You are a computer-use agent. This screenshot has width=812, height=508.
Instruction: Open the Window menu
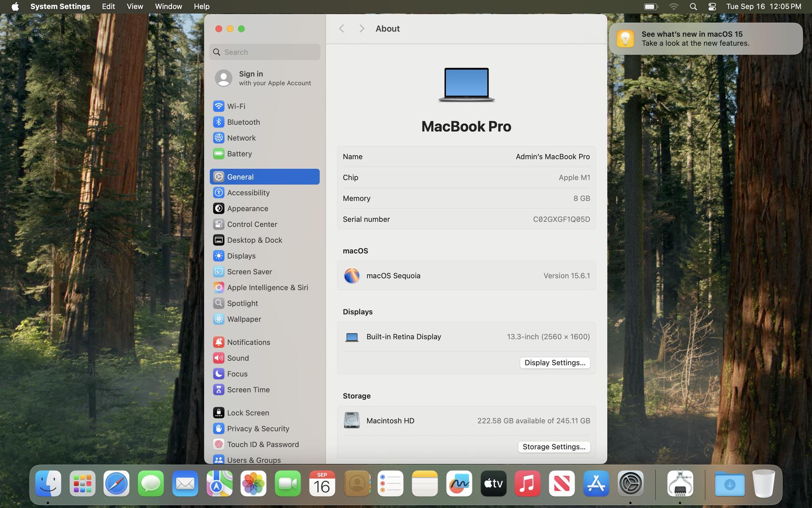[168, 7]
